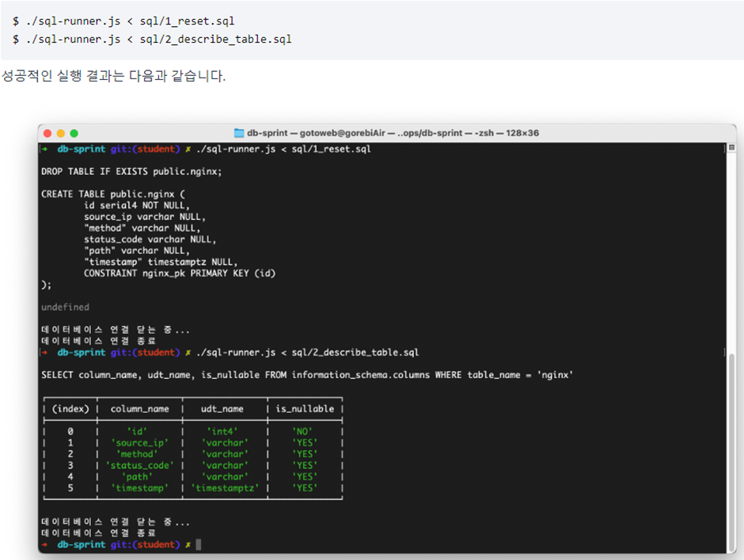Click the '(index)' table header
The width and height of the screenshot is (744, 560).
pos(70,409)
